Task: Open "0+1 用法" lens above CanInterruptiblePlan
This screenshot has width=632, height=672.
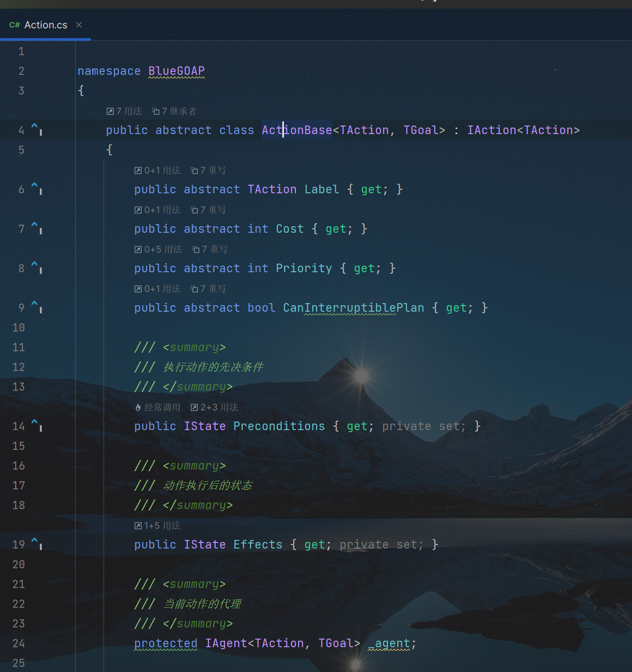Action: tap(157, 289)
